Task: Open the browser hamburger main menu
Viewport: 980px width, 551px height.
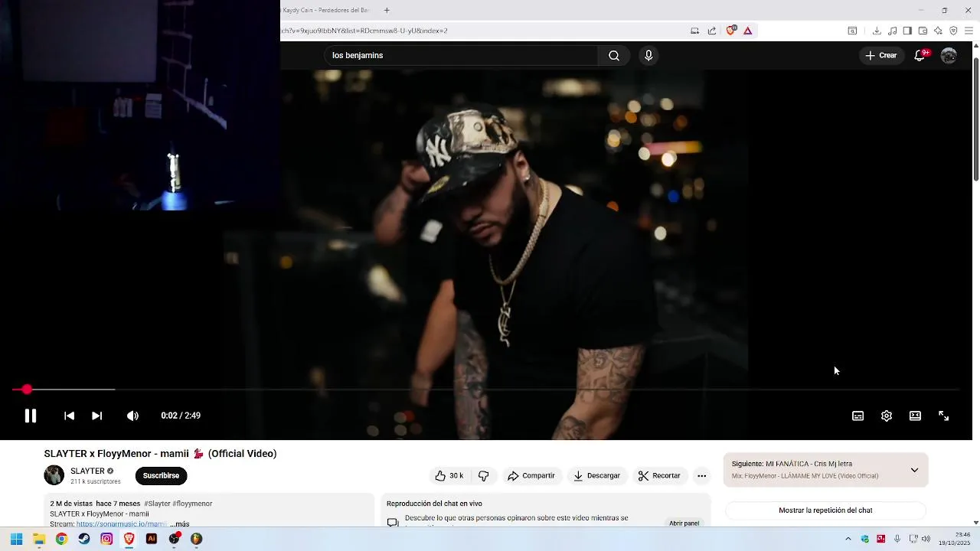Action: click(969, 31)
